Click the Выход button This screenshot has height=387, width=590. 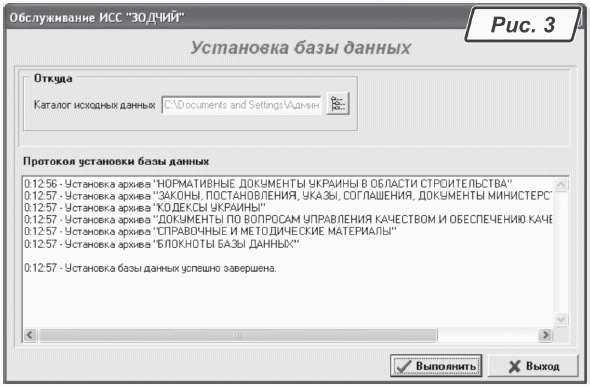(533, 366)
